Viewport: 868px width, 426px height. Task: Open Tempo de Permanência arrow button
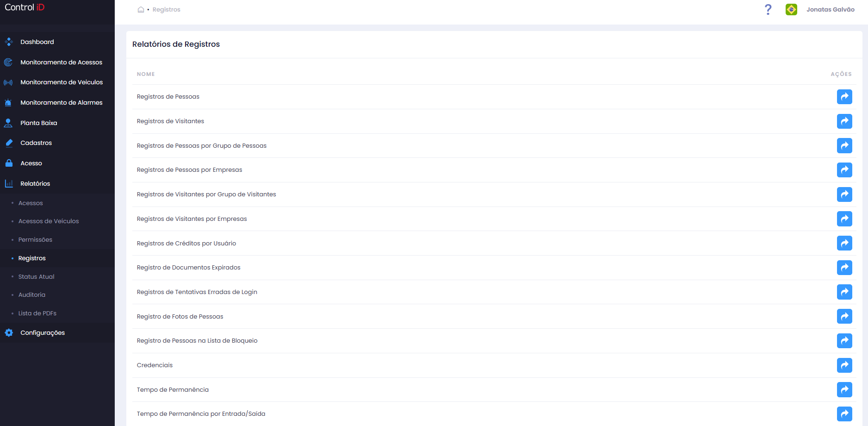pos(844,390)
